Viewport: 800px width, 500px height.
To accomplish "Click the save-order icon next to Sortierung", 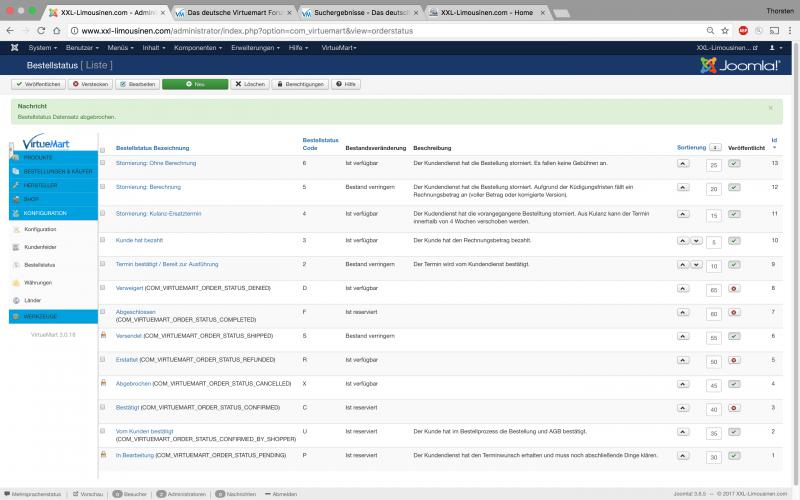I will coord(715,147).
